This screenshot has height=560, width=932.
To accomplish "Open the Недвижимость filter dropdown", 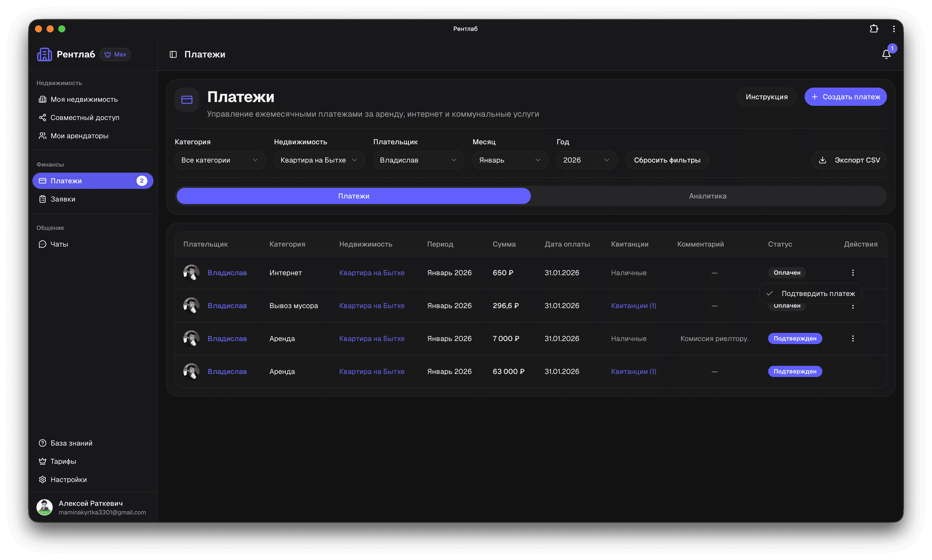I will [319, 160].
